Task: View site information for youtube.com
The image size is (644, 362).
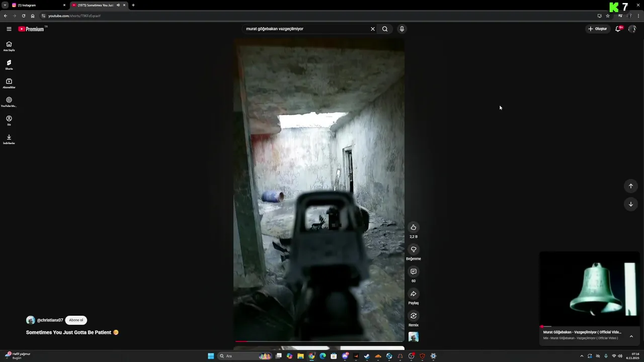Action: 43,16
